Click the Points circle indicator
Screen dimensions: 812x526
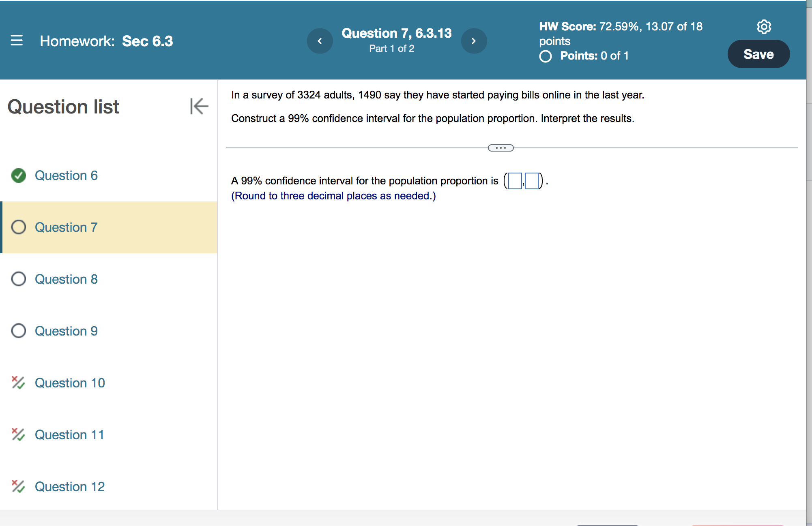(546, 56)
